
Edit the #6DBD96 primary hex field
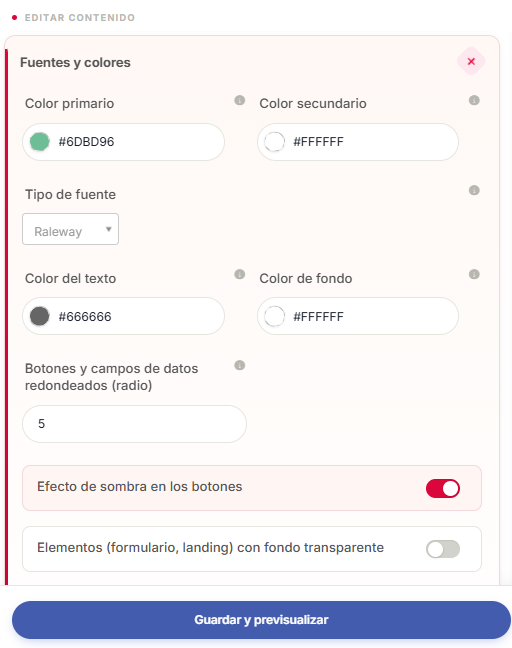pos(124,142)
